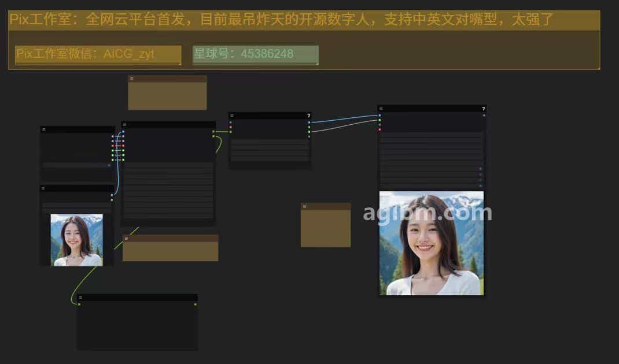Screen dimensions: 619x364
Task: Click header icon of the top-left dark node
Action: tap(43, 129)
